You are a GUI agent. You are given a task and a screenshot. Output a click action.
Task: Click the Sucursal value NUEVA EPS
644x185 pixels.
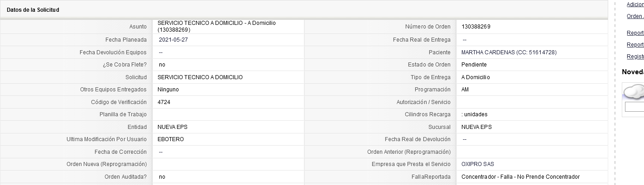(x=476, y=127)
